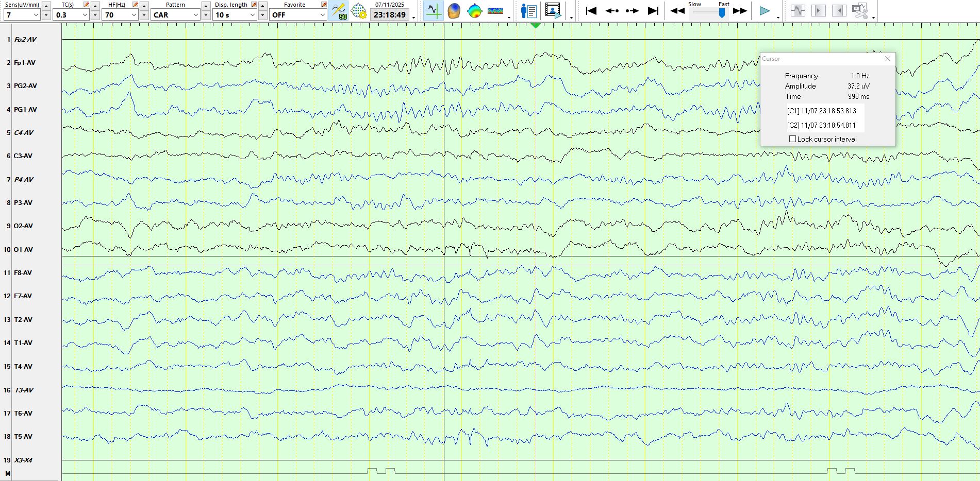The width and height of the screenshot is (980, 481).
Task: Jump to the start of recording
Action: click(x=591, y=11)
